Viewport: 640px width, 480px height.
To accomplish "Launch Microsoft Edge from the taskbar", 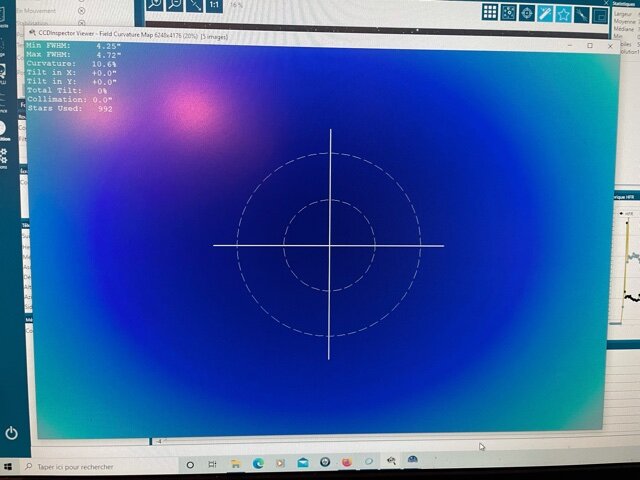I will (258, 463).
